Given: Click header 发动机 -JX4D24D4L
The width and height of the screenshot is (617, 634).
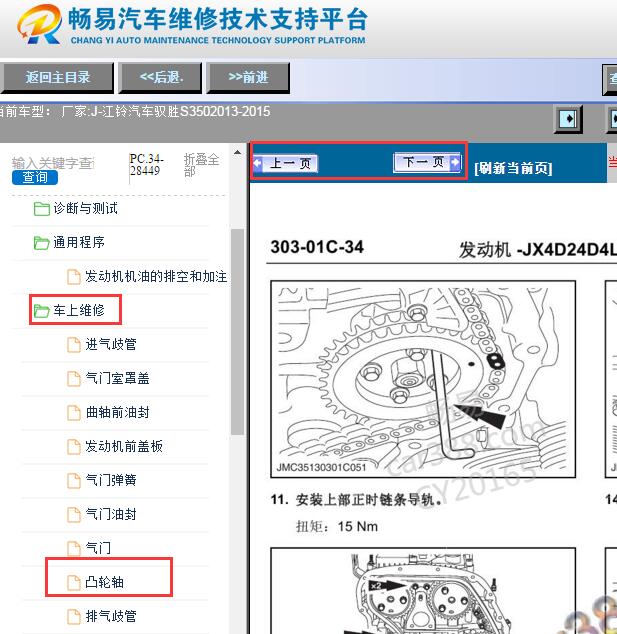Looking at the screenshot, I should 538,249.
